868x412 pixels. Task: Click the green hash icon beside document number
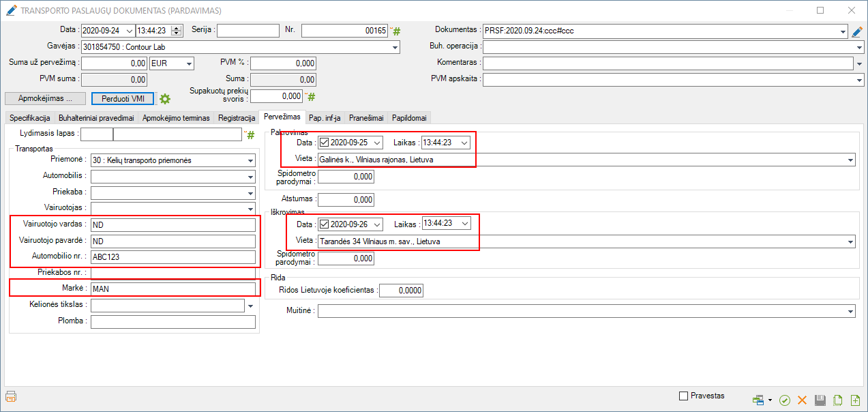[x=397, y=31]
